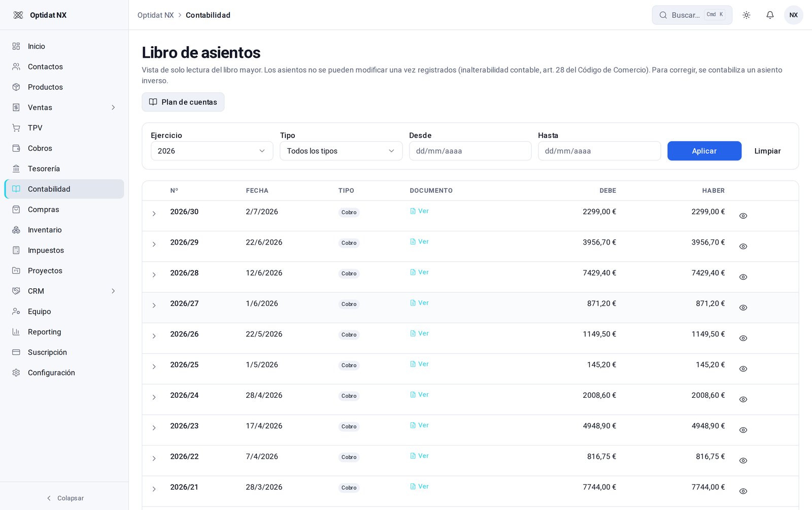The height and width of the screenshot is (510, 812).
Task: Open Productos from sidebar
Action: (64, 87)
